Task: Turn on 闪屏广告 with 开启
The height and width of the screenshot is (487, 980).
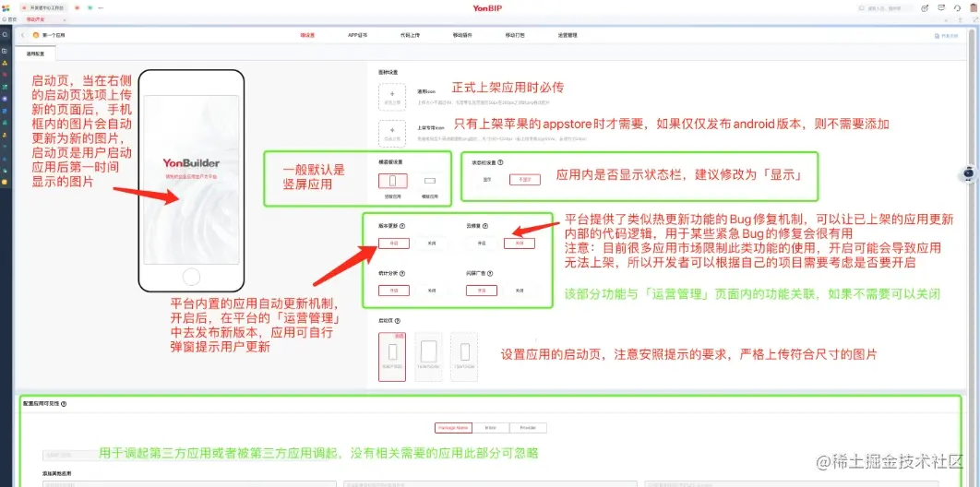Action: 482,291
